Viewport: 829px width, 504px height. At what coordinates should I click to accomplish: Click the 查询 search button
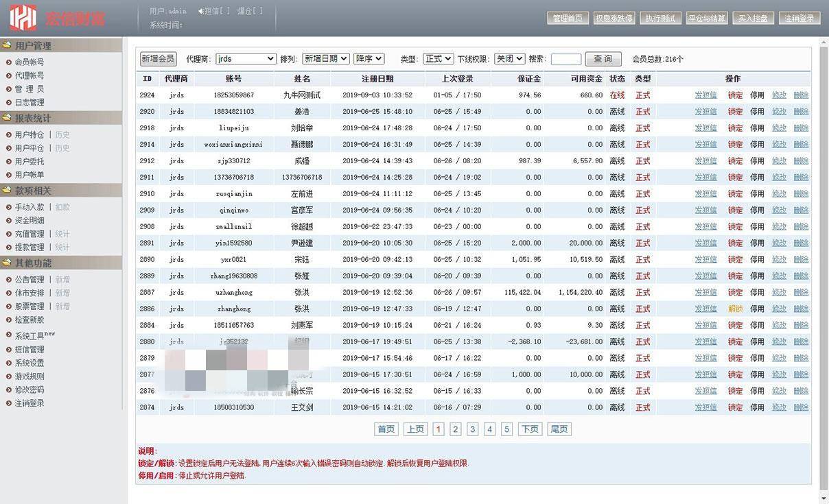tap(602, 59)
